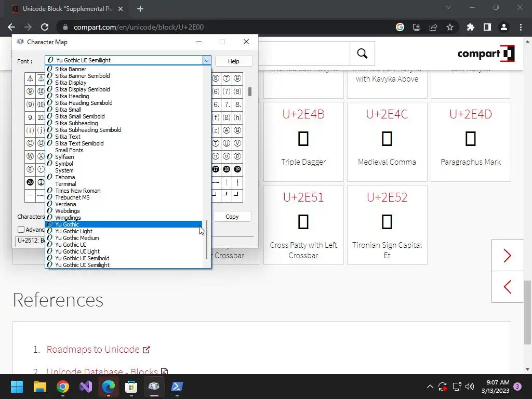The width and height of the screenshot is (532, 399).
Task: Choose Tahoma from the font list
Action: (x=124, y=177)
